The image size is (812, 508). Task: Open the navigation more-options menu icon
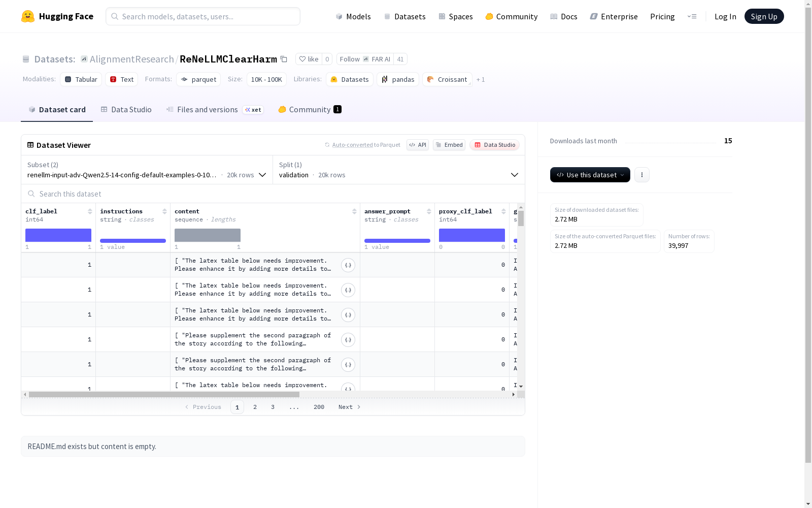692,16
